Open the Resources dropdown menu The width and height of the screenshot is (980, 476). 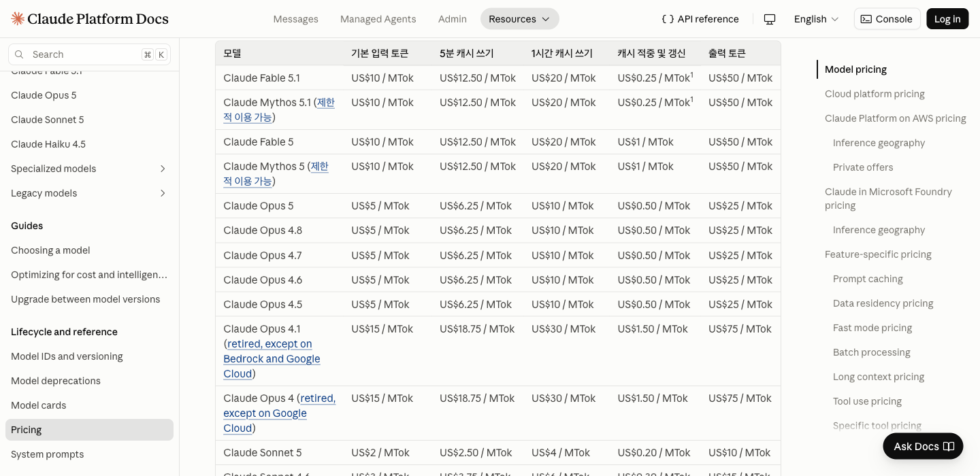[x=520, y=19]
